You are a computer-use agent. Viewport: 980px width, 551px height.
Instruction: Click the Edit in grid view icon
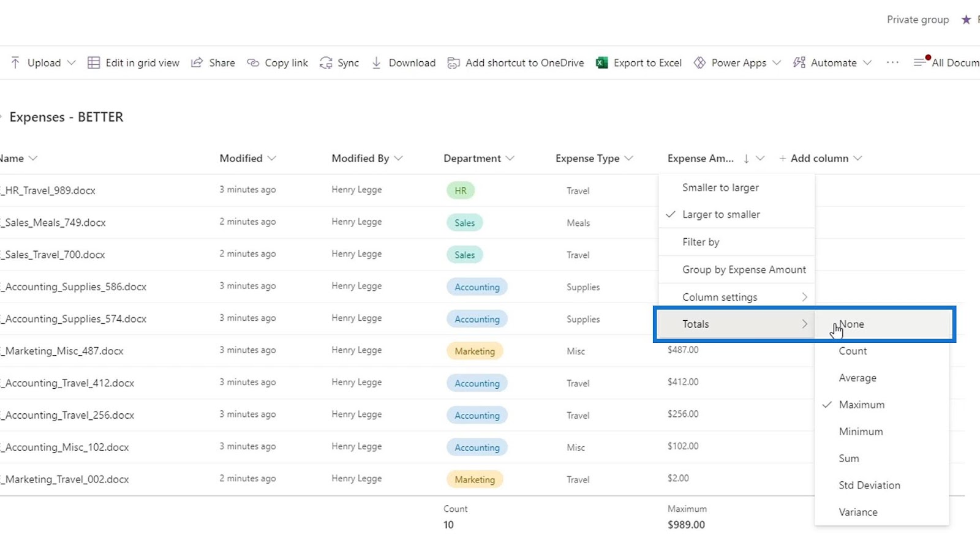pos(94,62)
